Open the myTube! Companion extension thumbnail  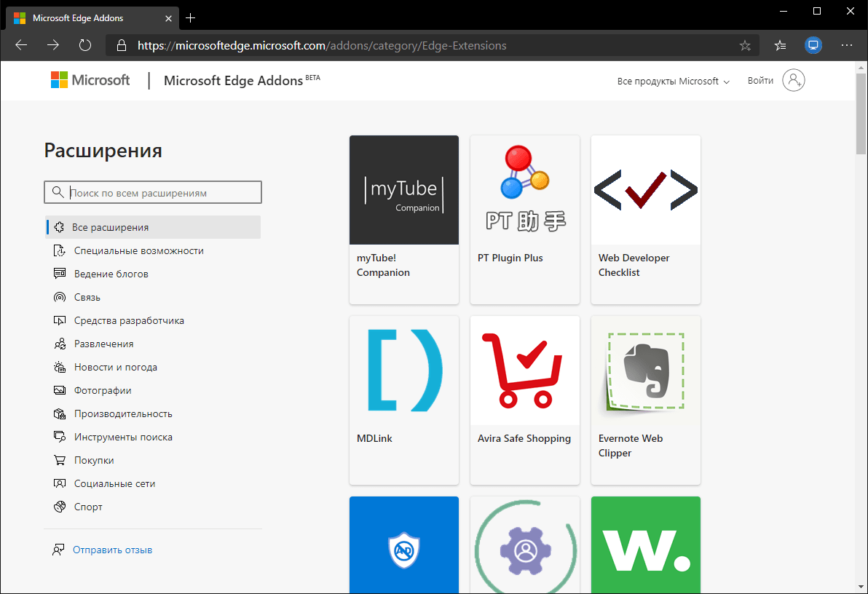[x=404, y=190]
